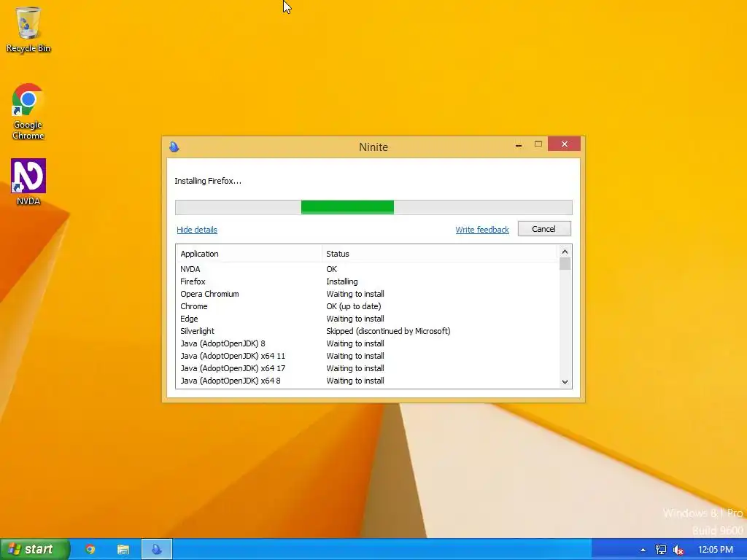747x560 pixels.
Task: Select the NVDA desktop shortcut
Action: (x=28, y=182)
